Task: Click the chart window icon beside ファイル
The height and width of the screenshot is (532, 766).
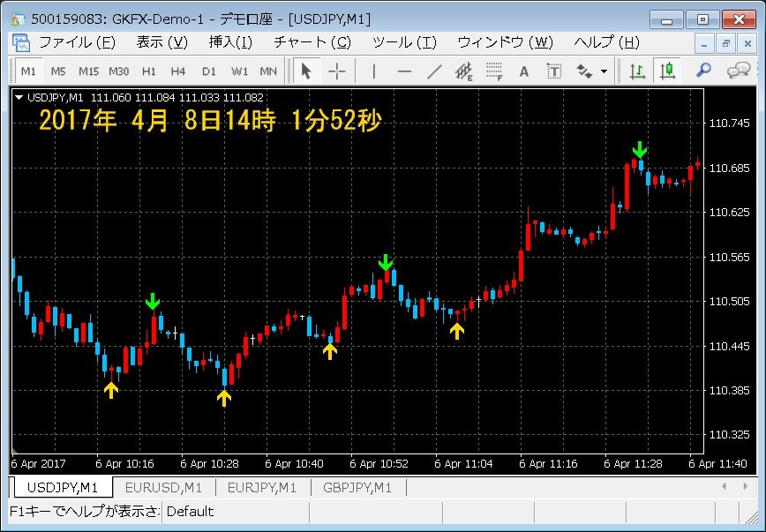Action: (x=21, y=43)
